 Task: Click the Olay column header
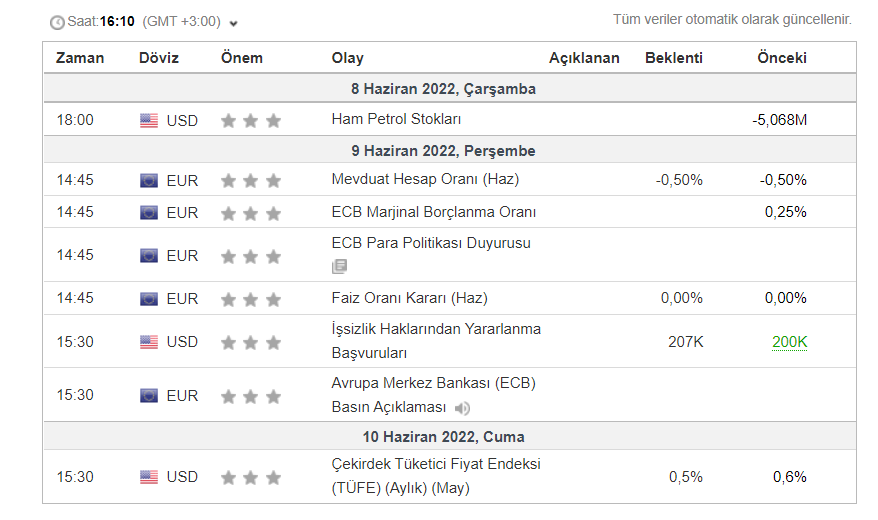pos(348,58)
